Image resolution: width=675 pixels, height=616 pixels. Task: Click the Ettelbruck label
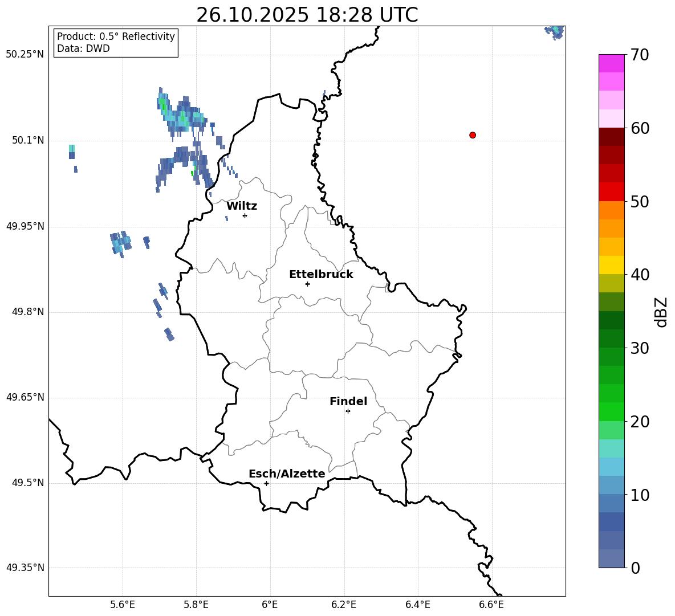click(321, 275)
